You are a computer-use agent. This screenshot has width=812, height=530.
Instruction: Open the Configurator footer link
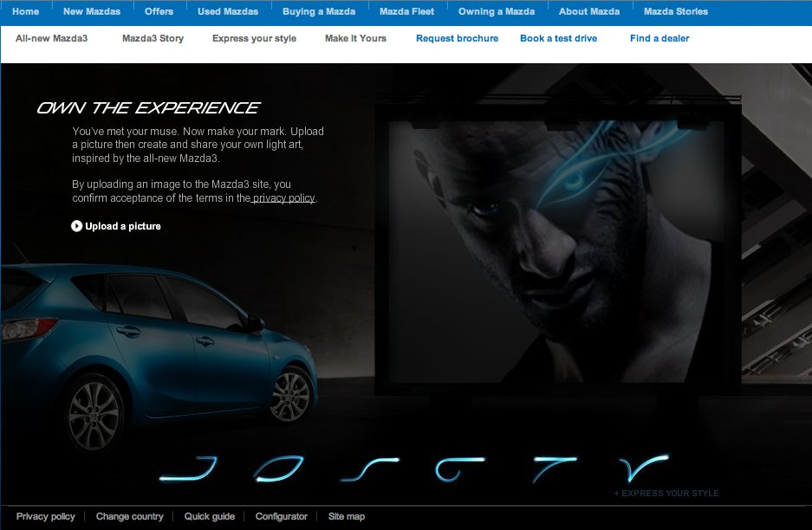(281, 516)
